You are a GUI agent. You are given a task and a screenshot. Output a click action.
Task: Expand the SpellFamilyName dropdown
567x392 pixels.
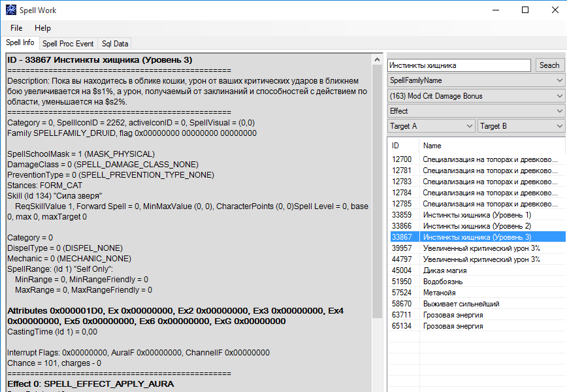[x=476, y=80]
